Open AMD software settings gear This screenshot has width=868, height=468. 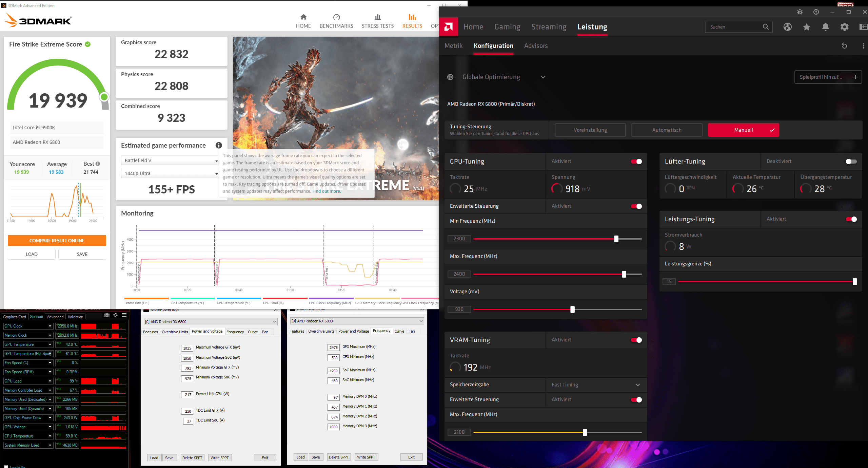(845, 27)
